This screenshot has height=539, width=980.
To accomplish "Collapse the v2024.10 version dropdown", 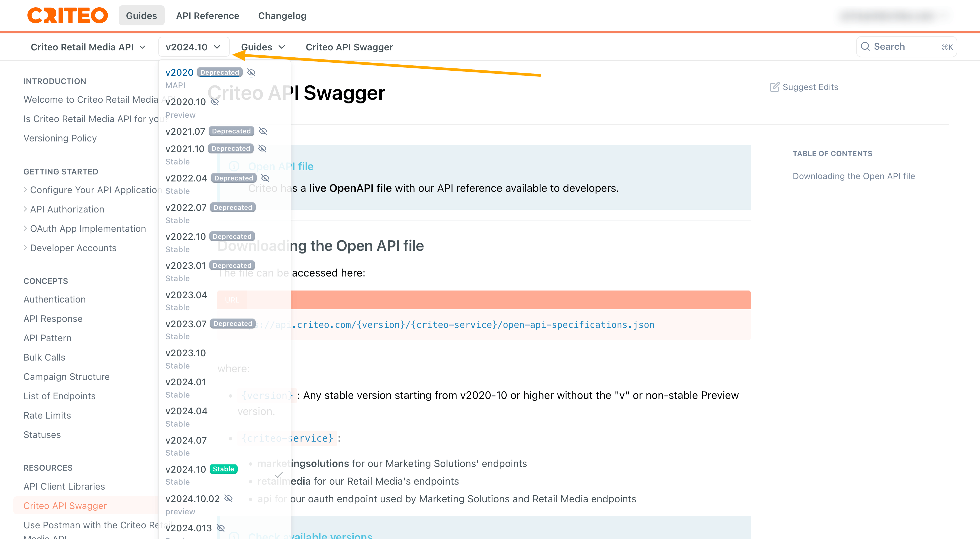I will coord(193,47).
